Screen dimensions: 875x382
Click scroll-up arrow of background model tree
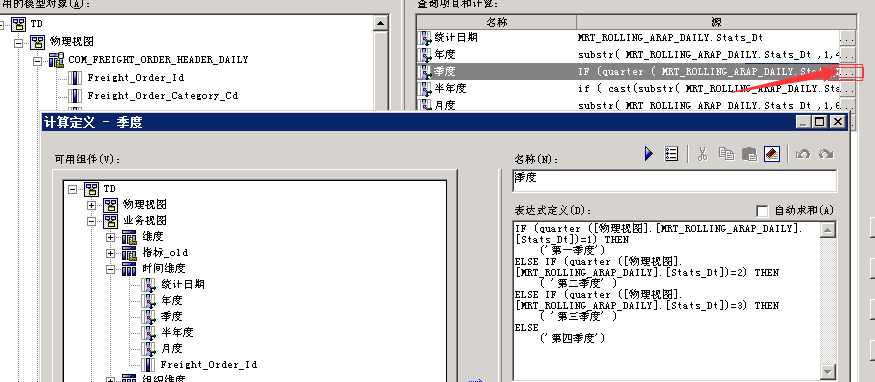[381, 23]
